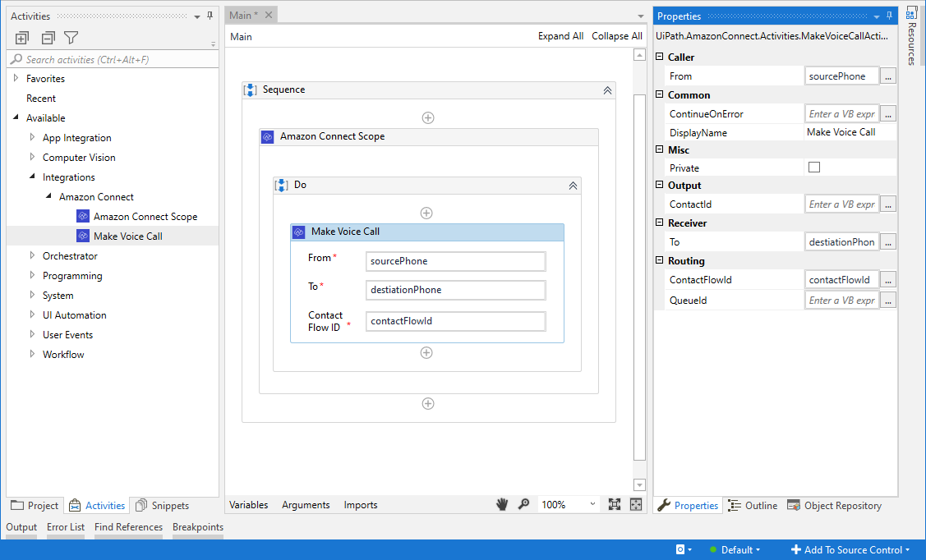Click the ContinueOnError expression field

841,114
